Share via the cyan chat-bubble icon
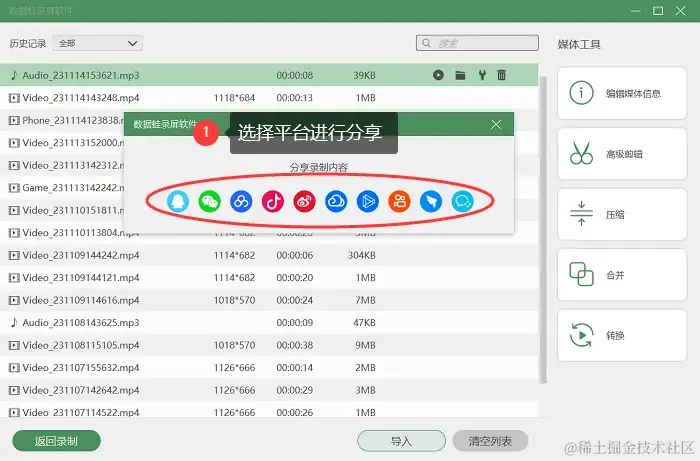This screenshot has width=700, height=461. pos(462,201)
